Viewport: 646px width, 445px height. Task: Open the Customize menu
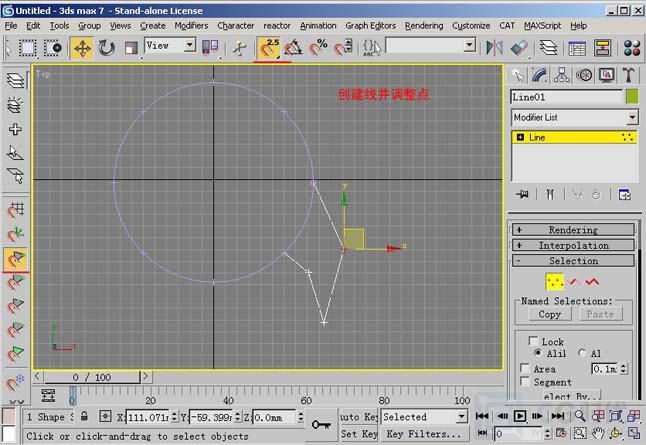(471, 26)
